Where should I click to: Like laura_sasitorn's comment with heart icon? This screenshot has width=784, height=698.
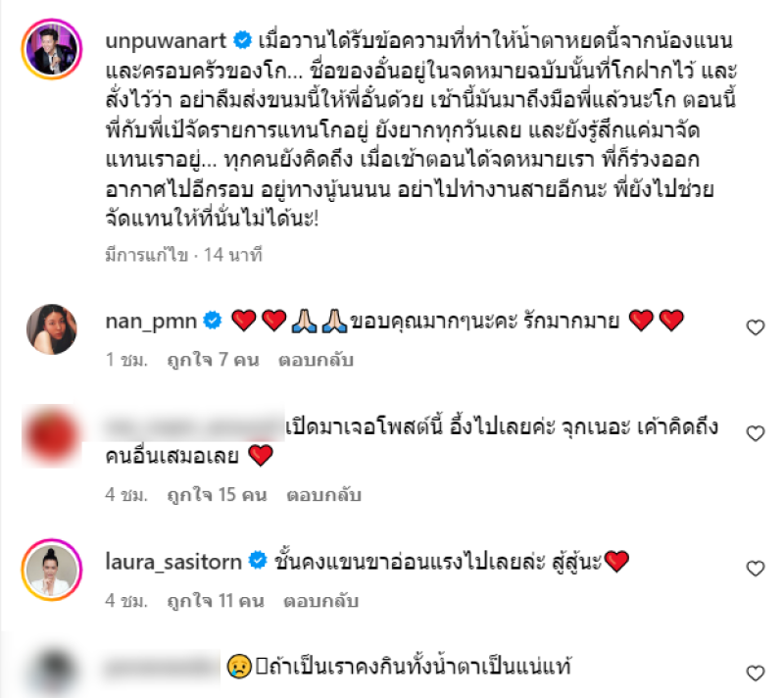coord(755,569)
